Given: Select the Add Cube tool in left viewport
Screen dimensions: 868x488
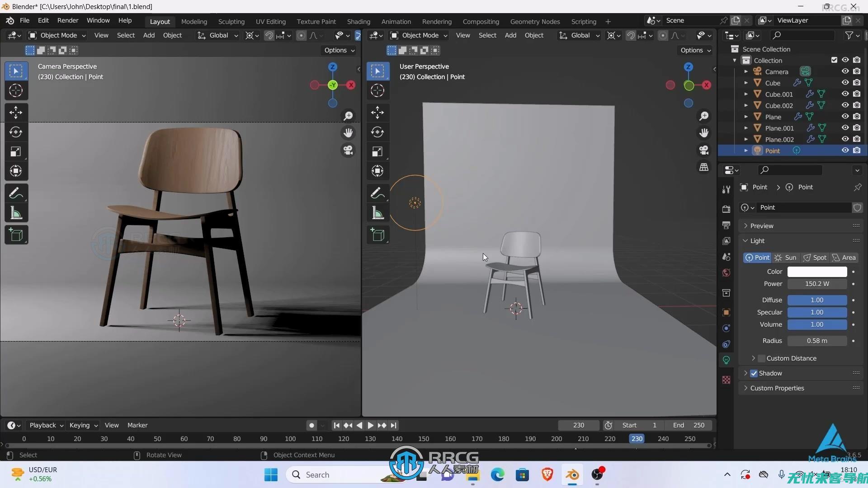Looking at the screenshot, I should pyautogui.click(x=16, y=235).
